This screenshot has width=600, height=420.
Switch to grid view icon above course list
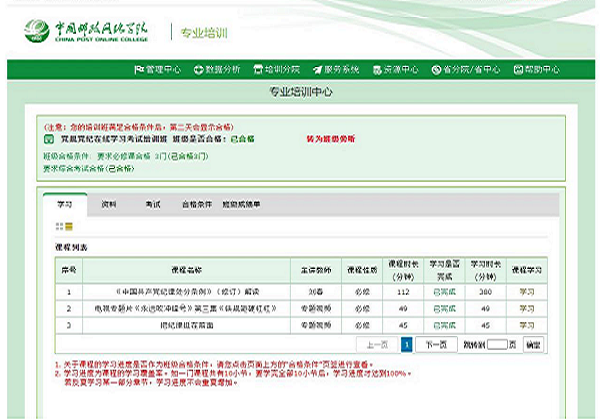pos(60,227)
